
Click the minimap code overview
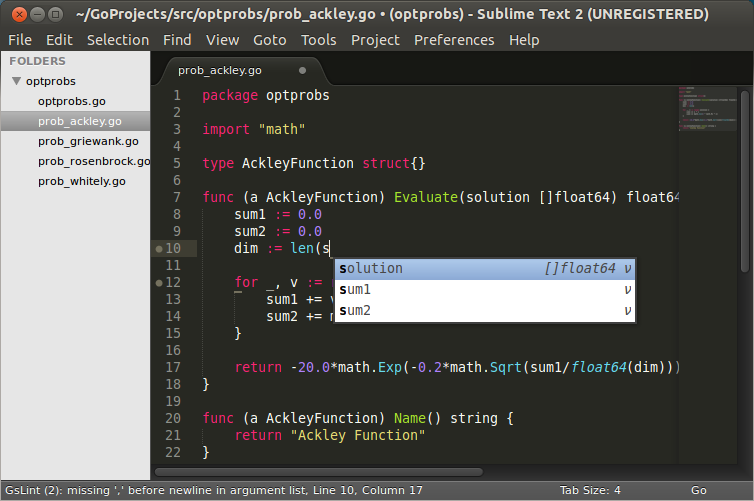(x=707, y=109)
